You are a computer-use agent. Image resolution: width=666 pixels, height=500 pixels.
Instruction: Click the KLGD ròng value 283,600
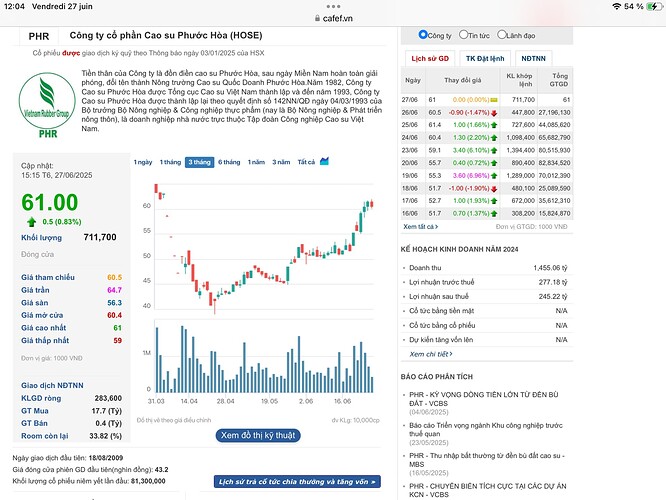(108, 398)
